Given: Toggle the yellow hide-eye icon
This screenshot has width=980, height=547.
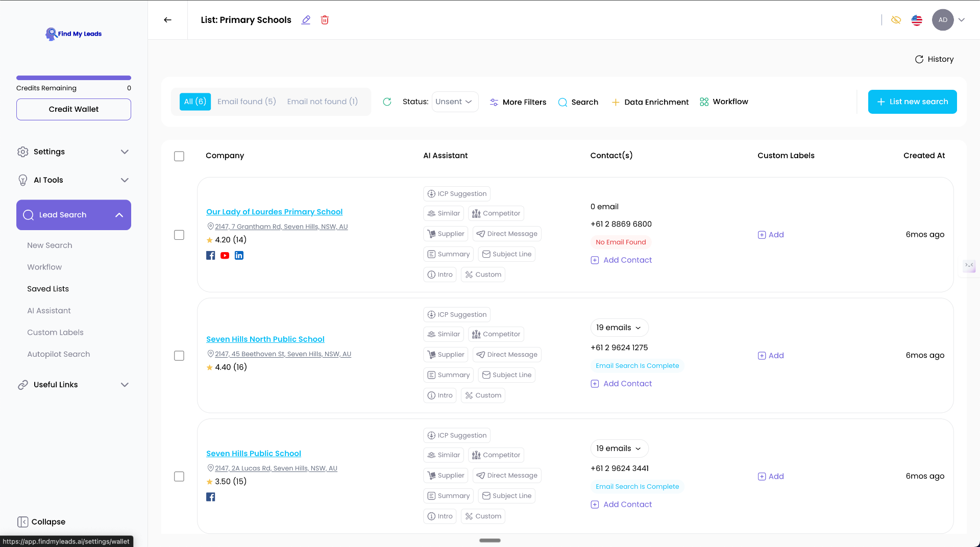Looking at the screenshot, I should [x=896, y=20].
